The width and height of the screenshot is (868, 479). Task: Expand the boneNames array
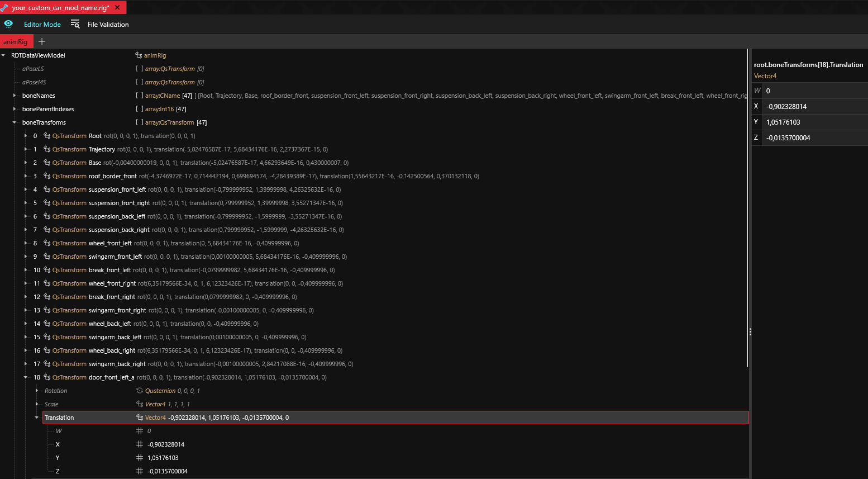(15, 96)
